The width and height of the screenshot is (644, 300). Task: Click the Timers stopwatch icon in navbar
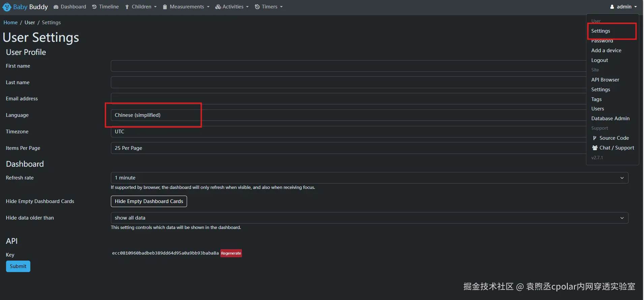click(257, 7)
